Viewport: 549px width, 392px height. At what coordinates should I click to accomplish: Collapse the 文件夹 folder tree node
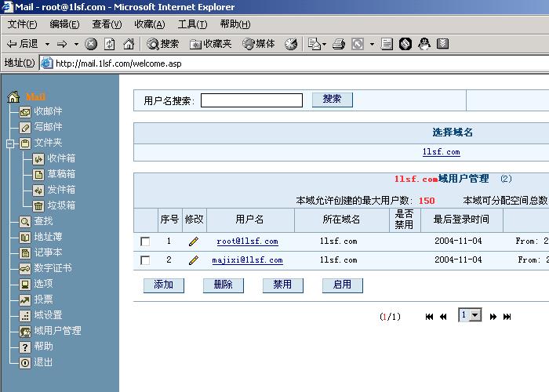tap(10, 143)
